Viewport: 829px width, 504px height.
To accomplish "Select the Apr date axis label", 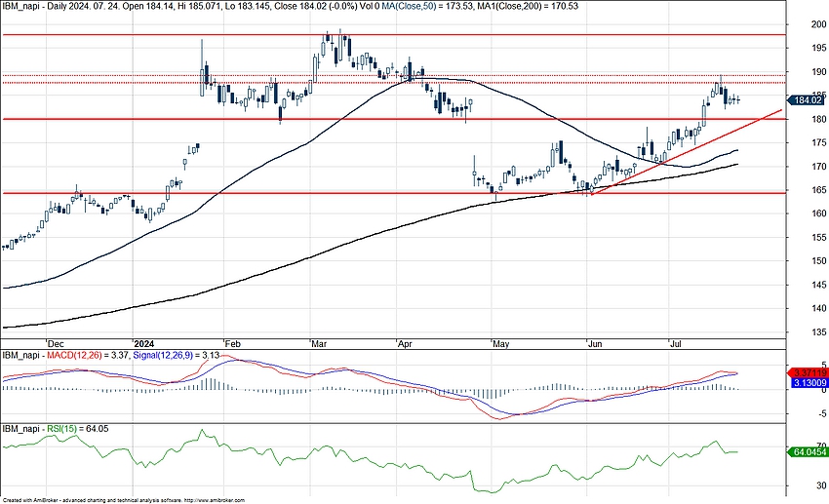I will 405,344.
